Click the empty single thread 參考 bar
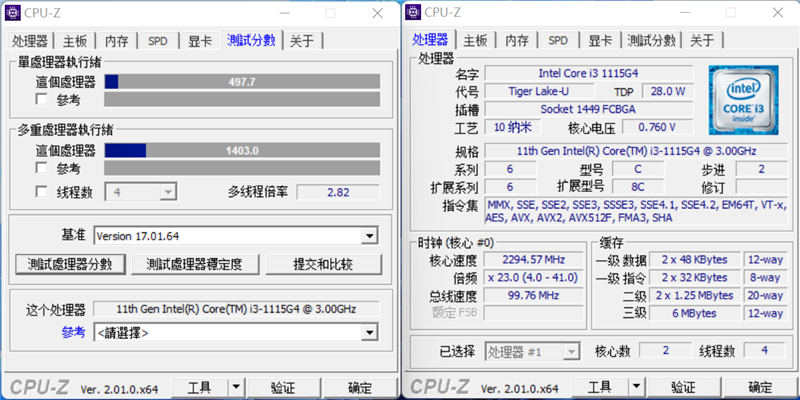Image resolution: width=800 pixels, height=400 pixels. (242, 99)
